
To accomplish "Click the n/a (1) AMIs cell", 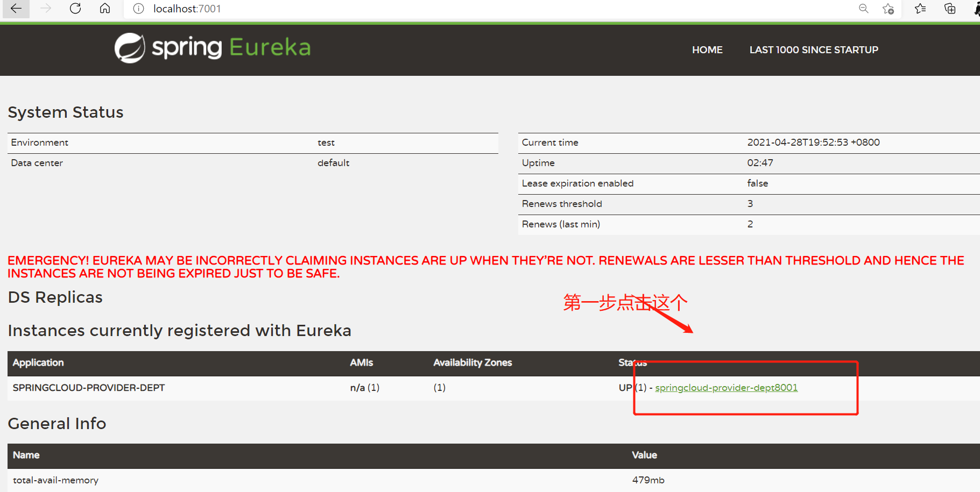I will (365, 388).
